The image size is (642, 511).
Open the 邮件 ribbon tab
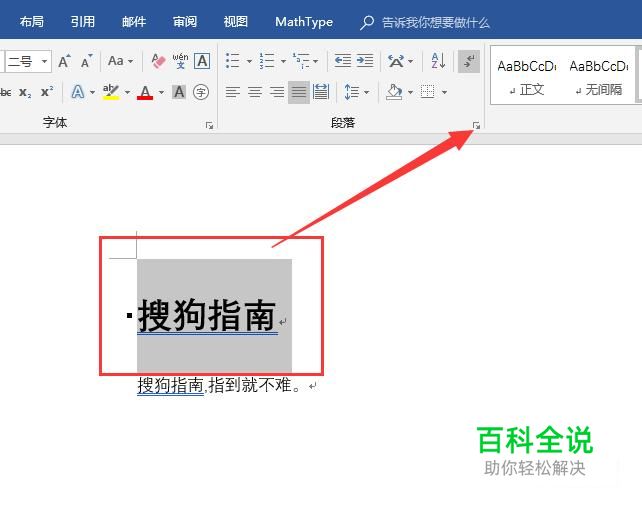pos(133,22)
